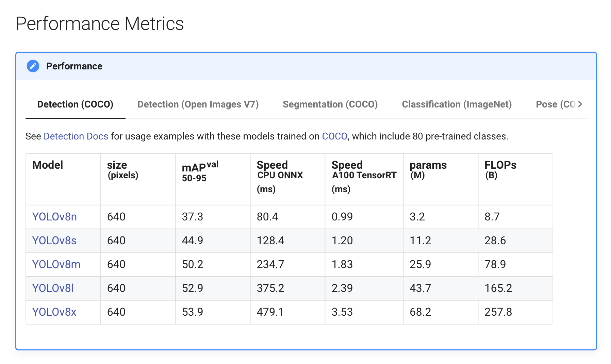
Task: Go to the YOLOv8m model link
Action: coord(56,264)
